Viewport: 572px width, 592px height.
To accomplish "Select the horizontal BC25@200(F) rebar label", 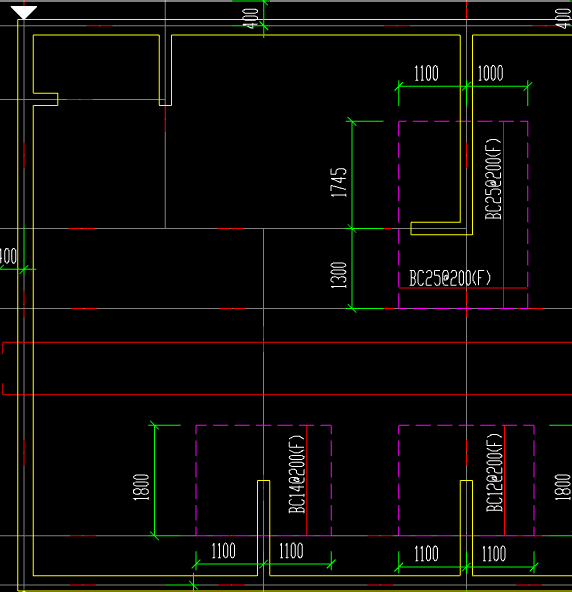I will click(450, 278).
